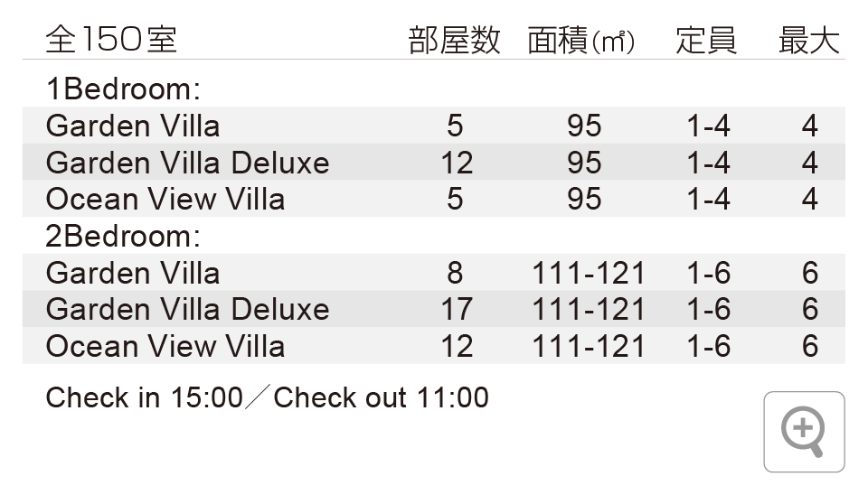
Task: Click area 95 for 1Bedroom Ocean View Villa
Action: point(584,199)
